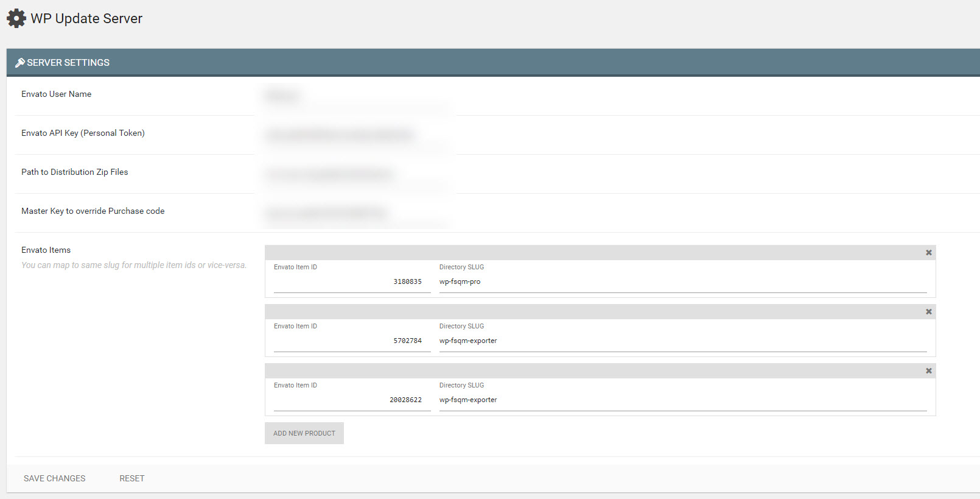Focus the Master Key override field
This screenshot has width=980, height=499.
(x=357, y=213)
